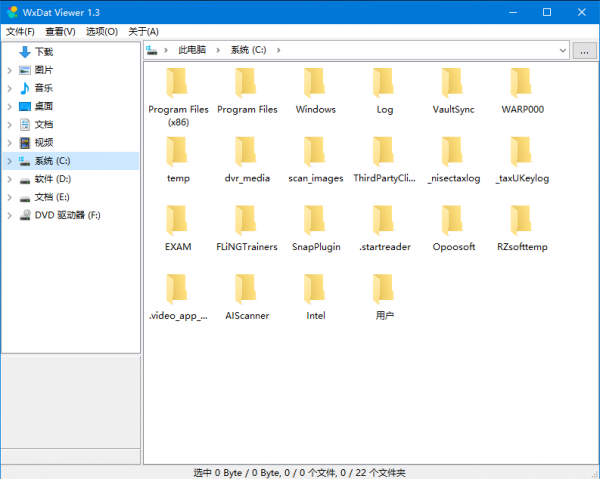Image resolution: width=600 pixels, height=479 pixels.
Task: Expand the 文档 library tree node
Action: (10, 125)
